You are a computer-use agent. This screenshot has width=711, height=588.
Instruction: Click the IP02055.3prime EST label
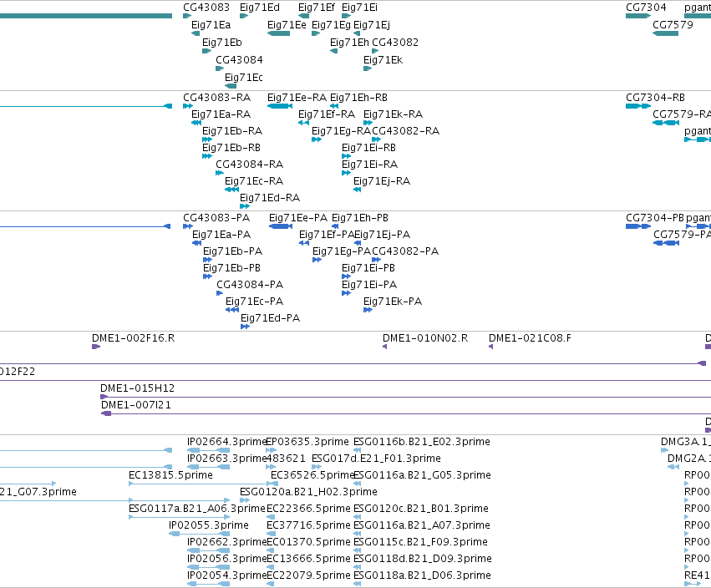[x=209, y=525]
